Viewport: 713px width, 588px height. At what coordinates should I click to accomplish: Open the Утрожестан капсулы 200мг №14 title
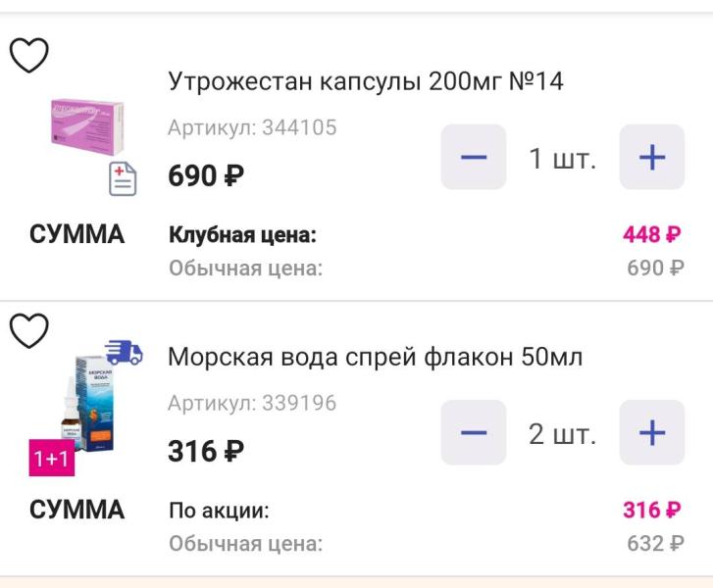(x=366, y=81)
